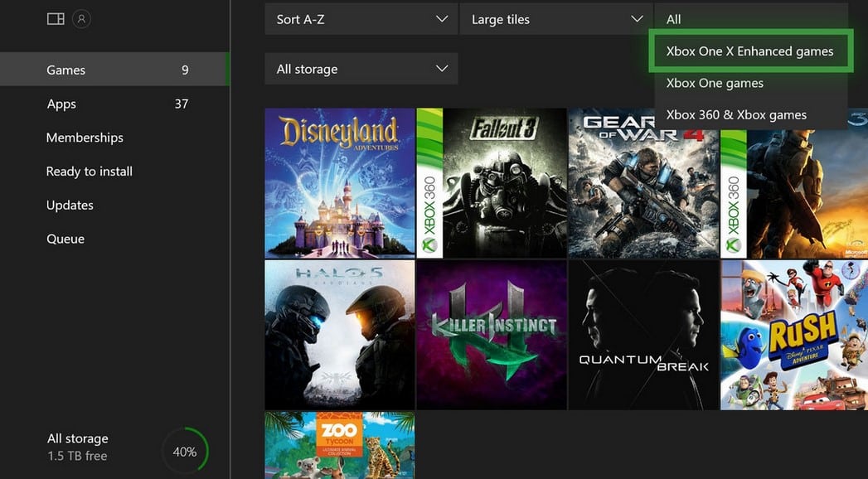Choose the Xbox One games filter
The height and width of the screenshot is (479, 868).
pyautogui.click(x=715, y=83)
